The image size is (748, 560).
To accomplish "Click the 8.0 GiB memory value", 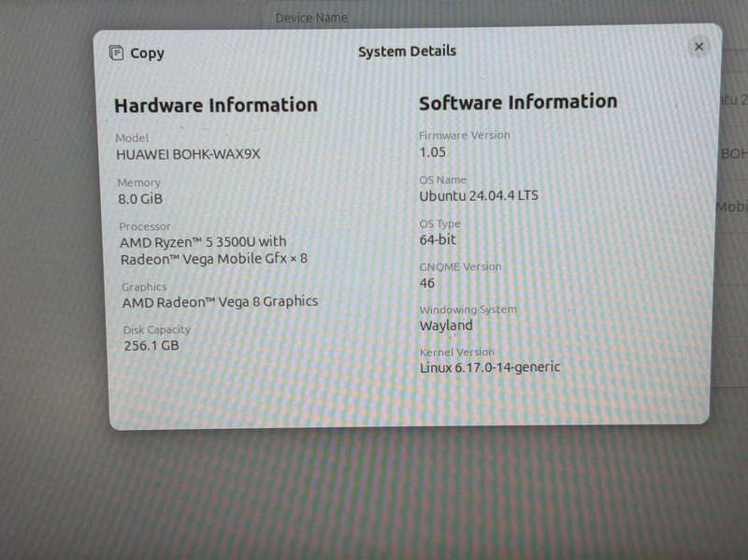I will pos(140,199).
